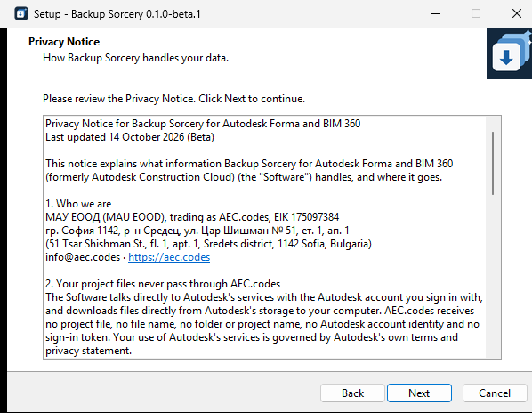Click 'Last updated 14 October 2026 (Beta)' line
The width and height of the screenshot is (532, 413).
[130, 137]
